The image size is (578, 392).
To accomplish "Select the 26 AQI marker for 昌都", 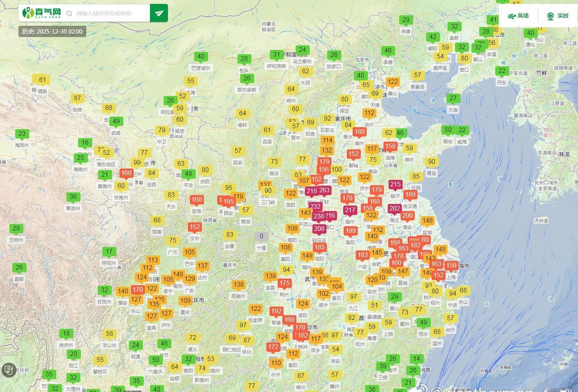I will pos(19,267).
